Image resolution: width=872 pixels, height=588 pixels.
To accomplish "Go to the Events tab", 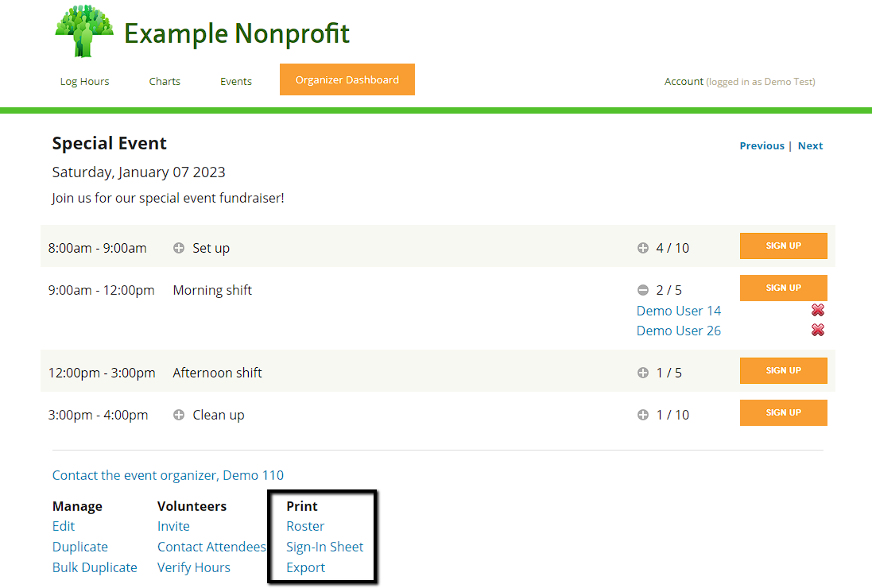I will [236, 81].
